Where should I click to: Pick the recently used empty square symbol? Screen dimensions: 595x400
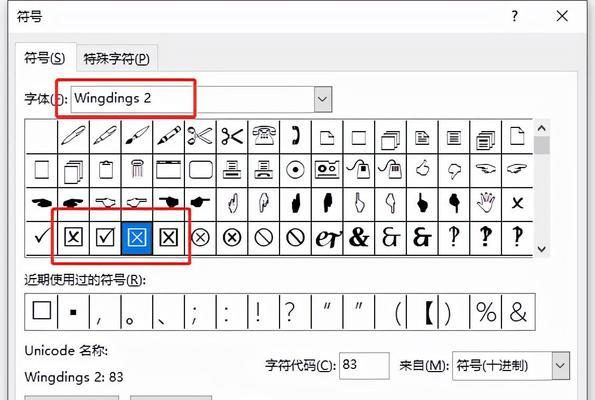coord(41,311)
